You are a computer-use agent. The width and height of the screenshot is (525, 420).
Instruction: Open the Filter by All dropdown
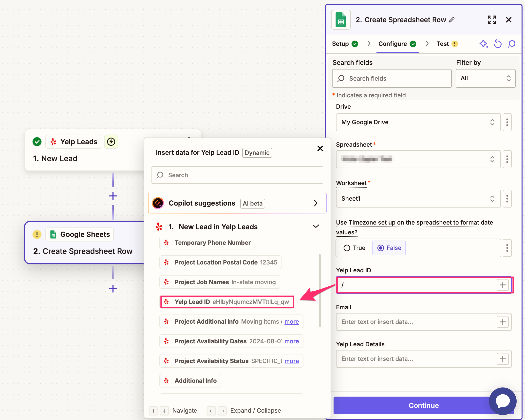click(485, 78)
